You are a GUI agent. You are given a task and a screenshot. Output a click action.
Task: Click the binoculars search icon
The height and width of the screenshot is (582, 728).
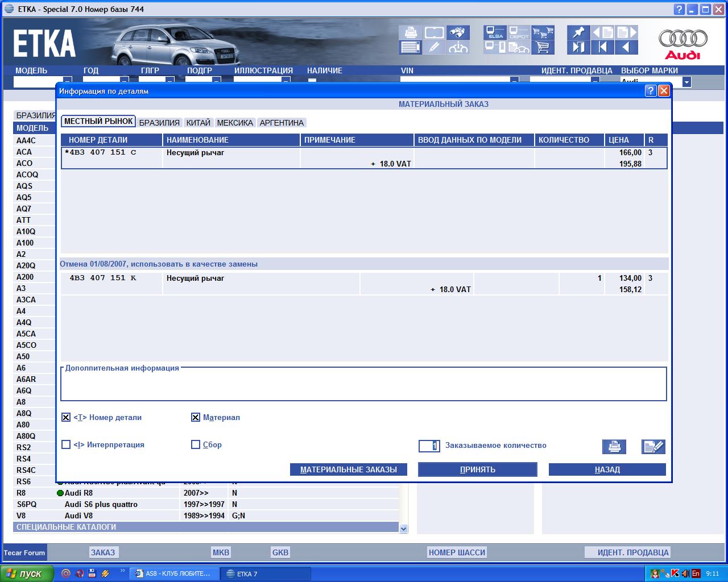(x=458, y=32)
